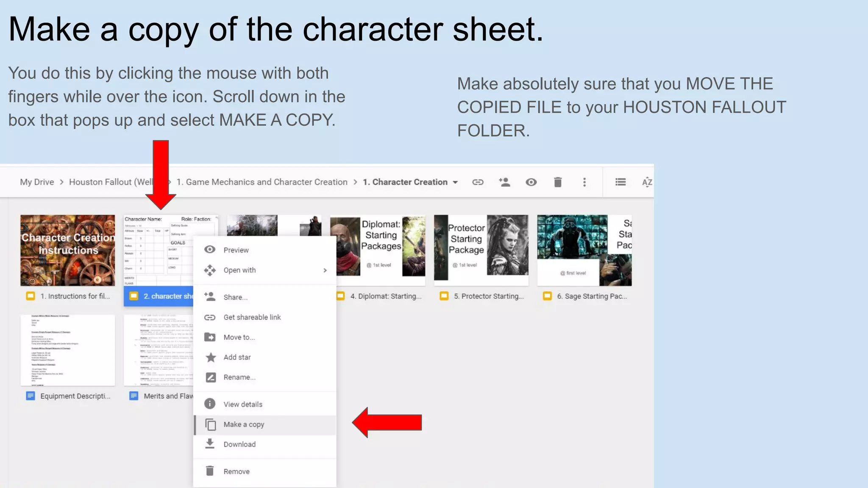Screen dimensions: 868x488
Task: Click the Remove trash icon in context menu
Action: (x=210, y=471)
